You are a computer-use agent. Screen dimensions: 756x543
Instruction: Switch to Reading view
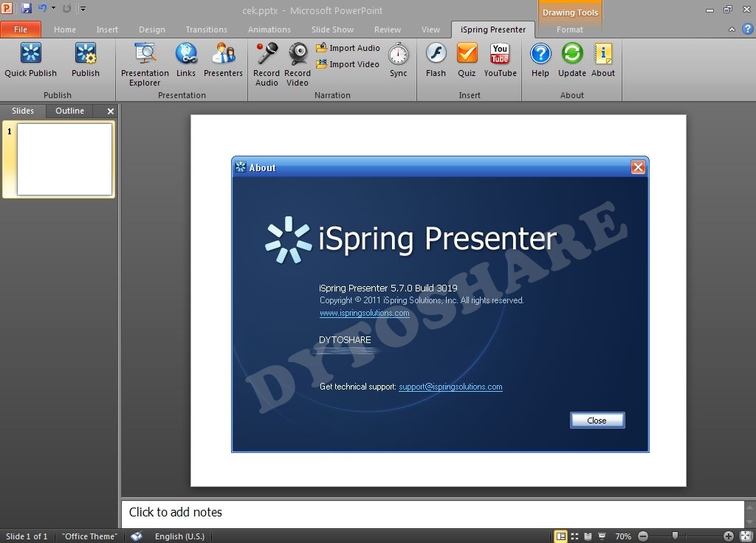[x=588, y=536]
